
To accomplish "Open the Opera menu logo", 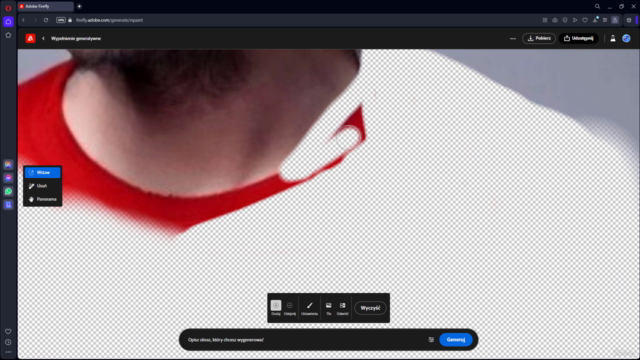I will [x=8, y=8].
